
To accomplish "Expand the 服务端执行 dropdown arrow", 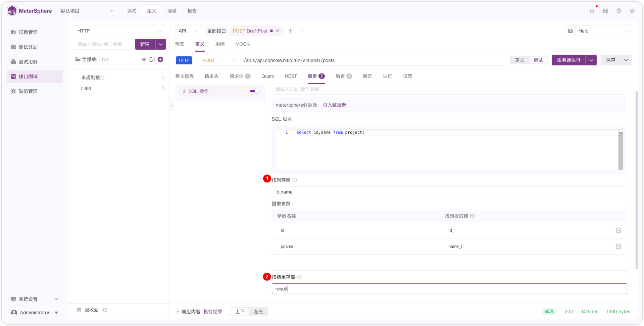I will tap(591, 60).
